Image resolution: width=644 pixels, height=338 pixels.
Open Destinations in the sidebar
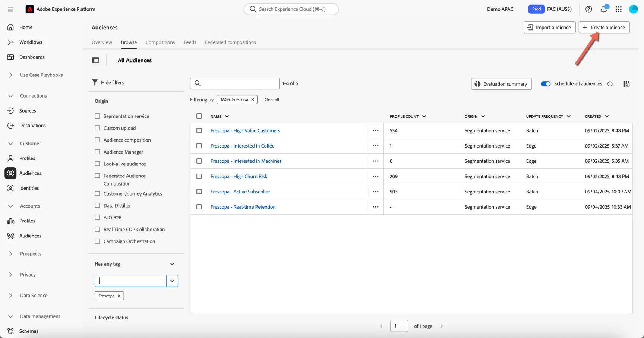[x=32, y=126]
